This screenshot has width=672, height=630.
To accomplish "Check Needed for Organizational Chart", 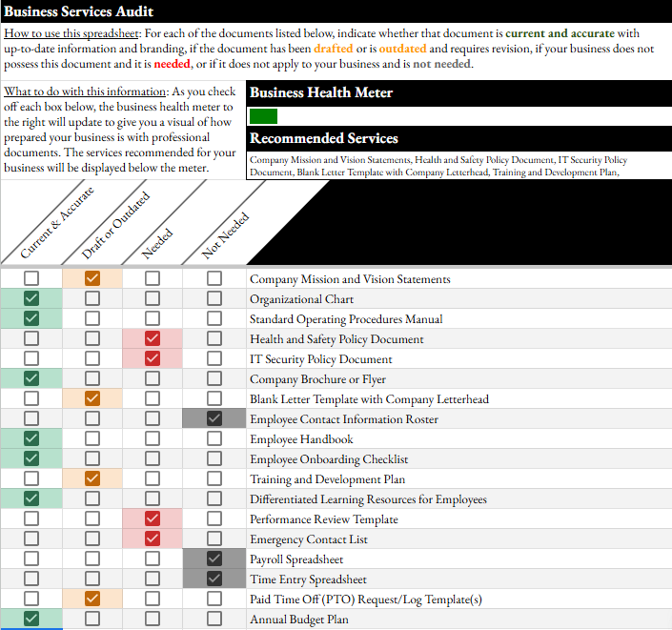I will [153, 298].
